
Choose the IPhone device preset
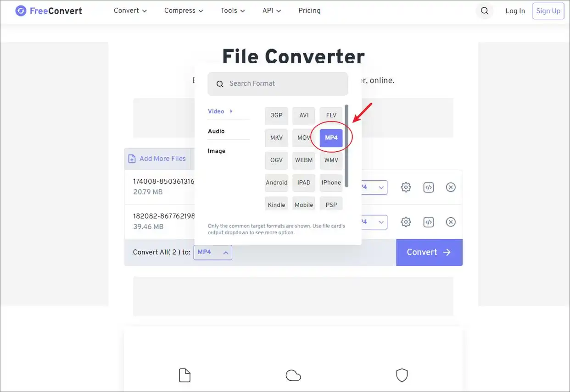click(x=331, y=183)
